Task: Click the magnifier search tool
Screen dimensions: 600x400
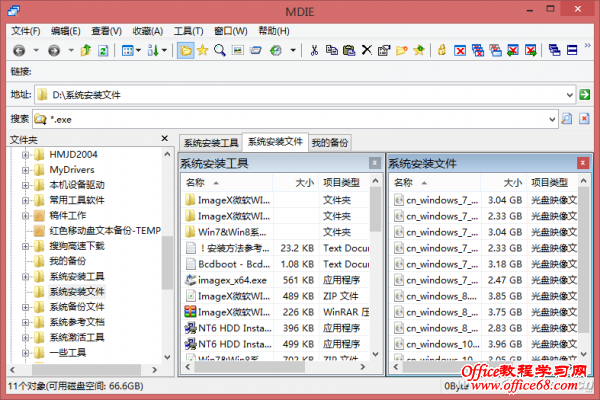Action: pos(220,50)
